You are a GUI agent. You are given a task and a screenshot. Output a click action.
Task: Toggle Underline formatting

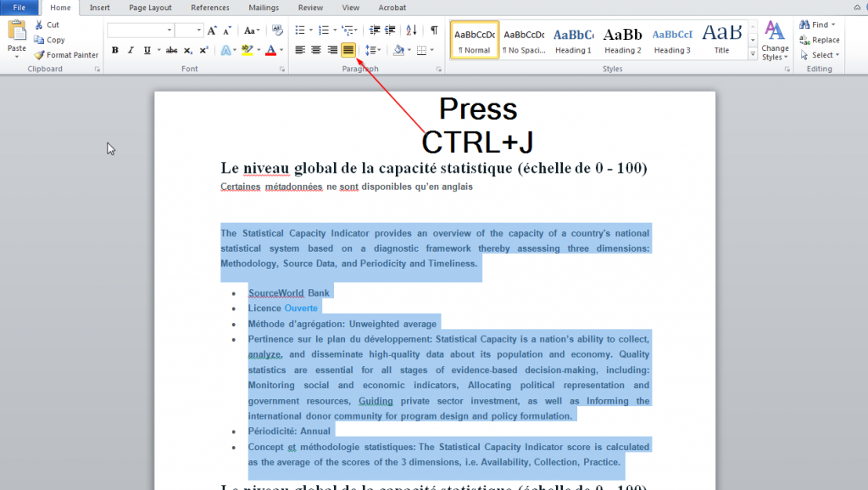tap(147, 50)
